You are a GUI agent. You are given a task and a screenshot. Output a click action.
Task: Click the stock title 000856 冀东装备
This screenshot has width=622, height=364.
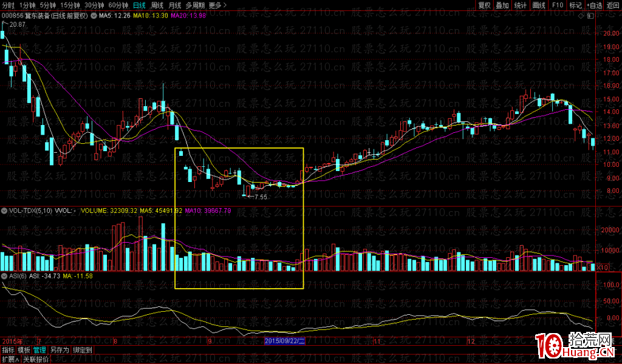tap(44, 16)
